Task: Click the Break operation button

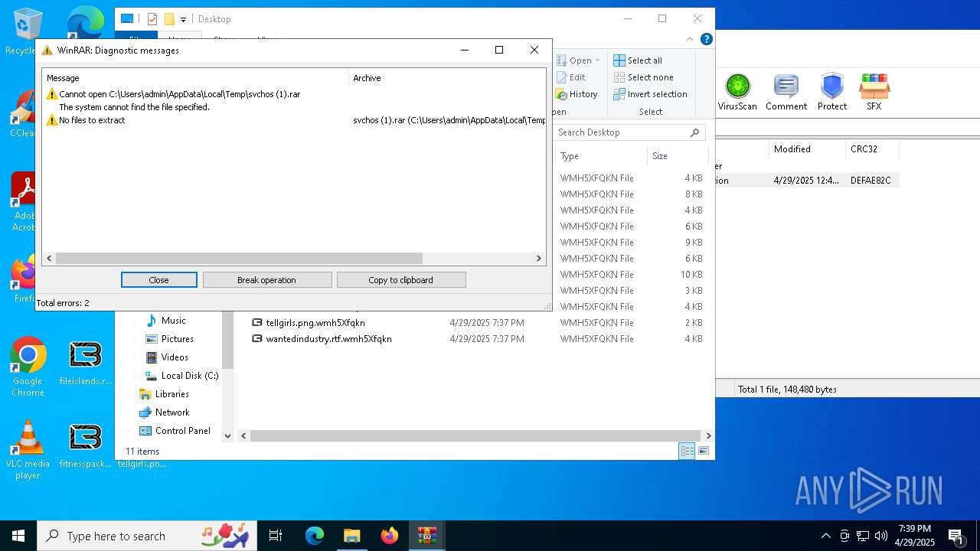Action: (266, 280)
